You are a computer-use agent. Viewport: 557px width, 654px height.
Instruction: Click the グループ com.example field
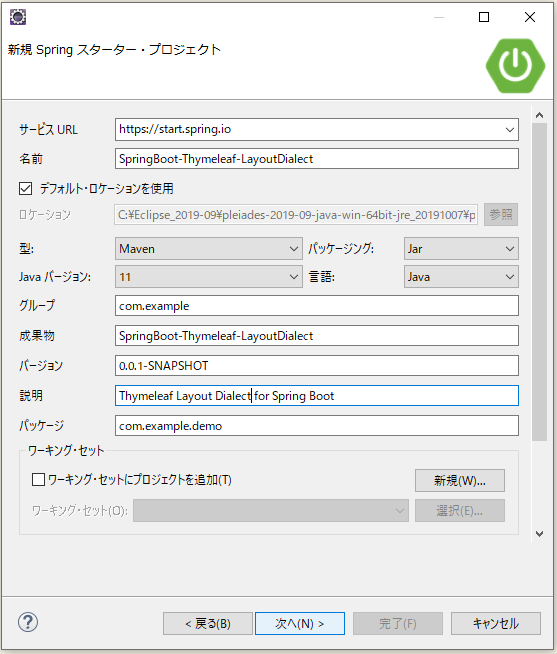coord(317,306)
